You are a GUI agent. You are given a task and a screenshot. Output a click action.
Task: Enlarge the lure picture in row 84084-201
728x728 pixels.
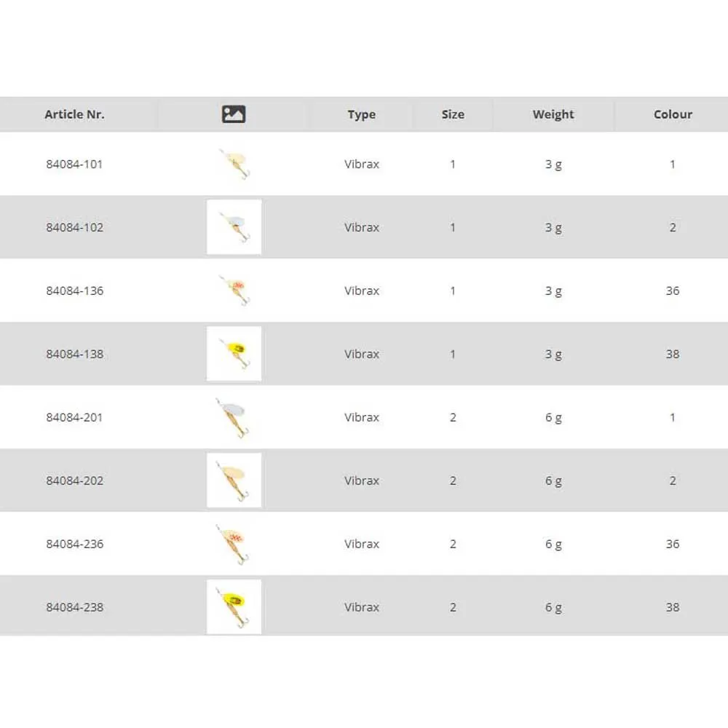pyautogui.click(x=234, y=417)
